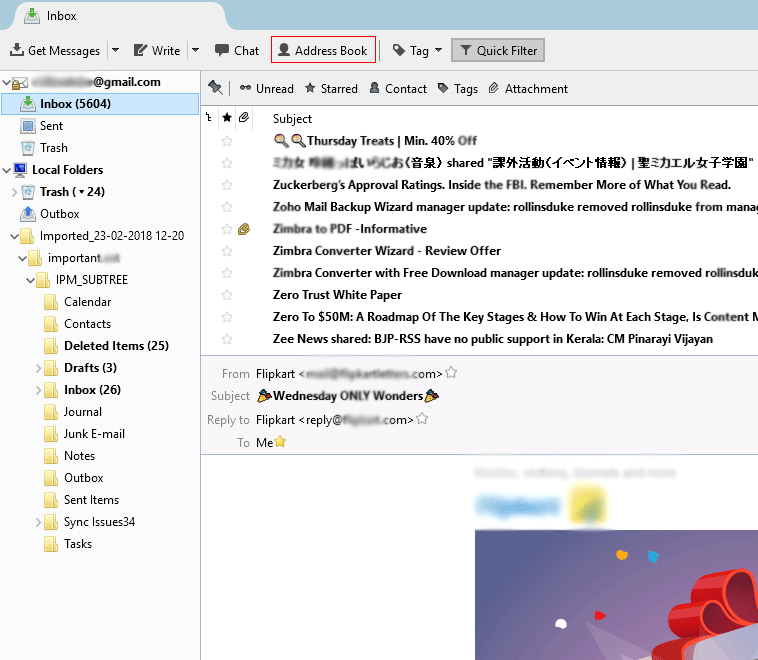This screenshot has height=660, width=758.
Task: Star the Zero Trust White Paper email
Action: point(227,295)
